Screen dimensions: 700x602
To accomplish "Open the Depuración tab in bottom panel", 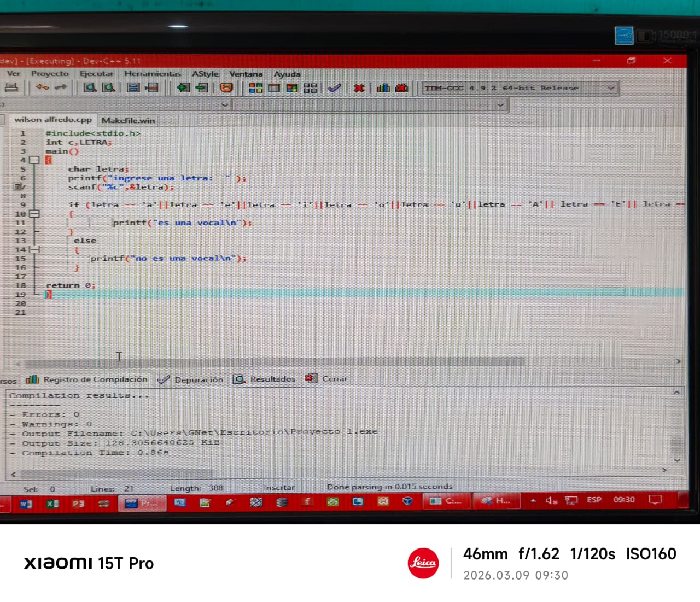I will [x=191, y=379].
